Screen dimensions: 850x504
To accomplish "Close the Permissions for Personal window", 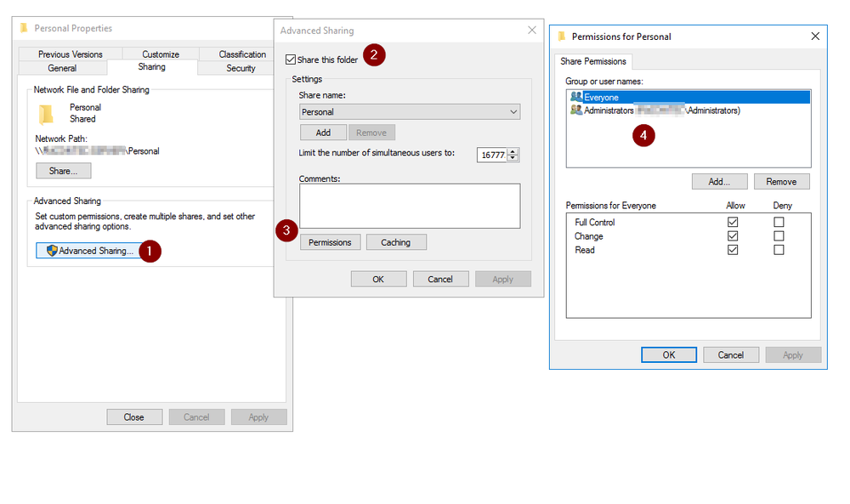I will click(x=815, y=37).
